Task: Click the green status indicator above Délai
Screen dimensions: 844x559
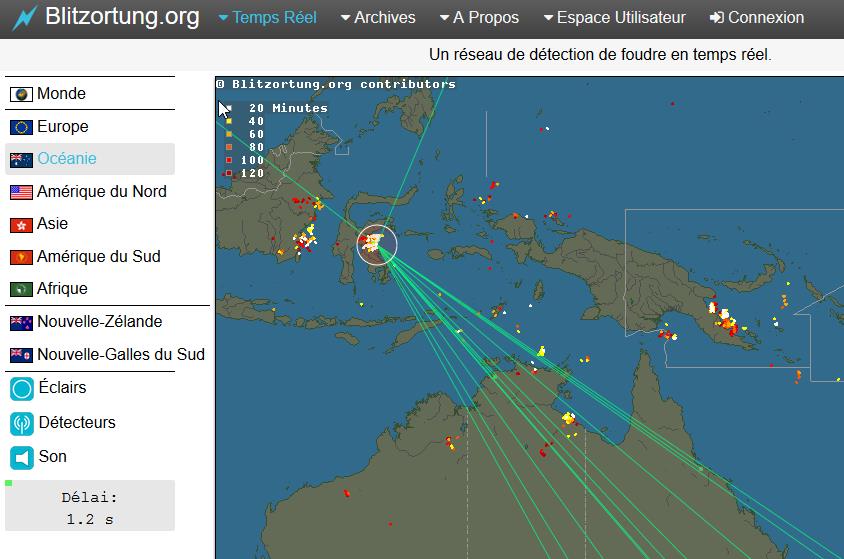Action: tap(9, 483)
